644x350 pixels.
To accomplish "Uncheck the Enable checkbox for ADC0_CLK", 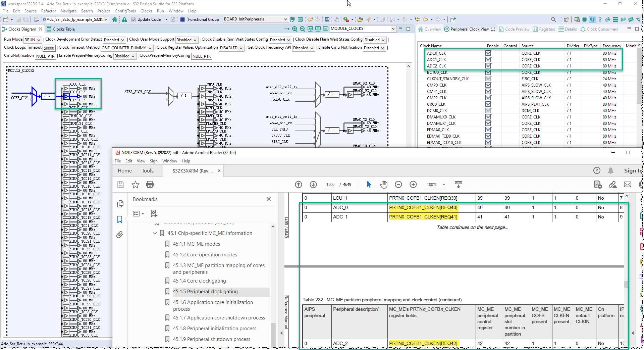I will (488, 53).
